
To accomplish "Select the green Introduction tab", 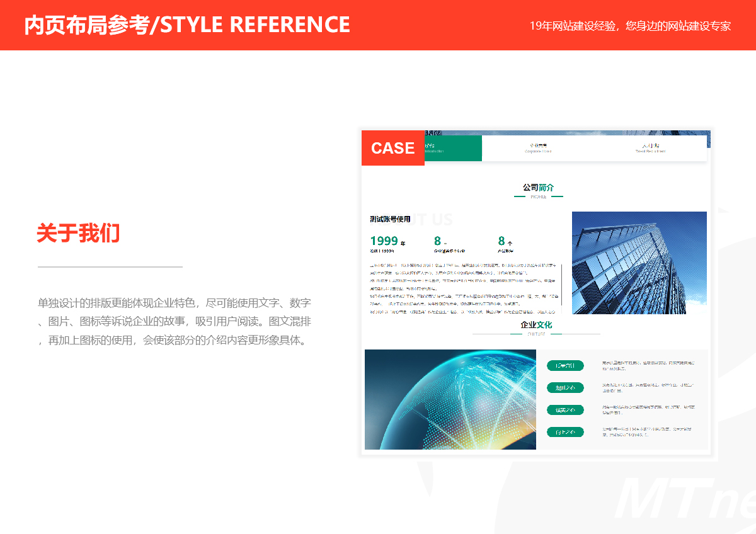I will (x=453, y=148).
